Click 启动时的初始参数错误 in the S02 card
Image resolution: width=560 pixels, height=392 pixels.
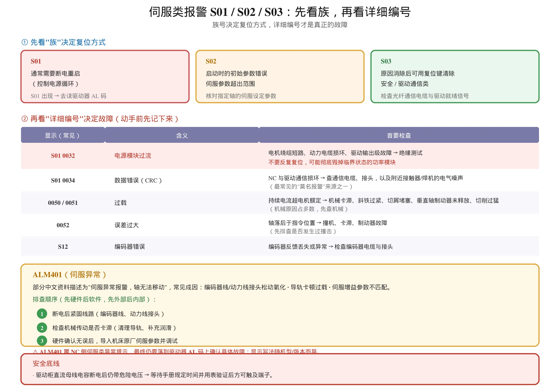[x=236, y=73]
